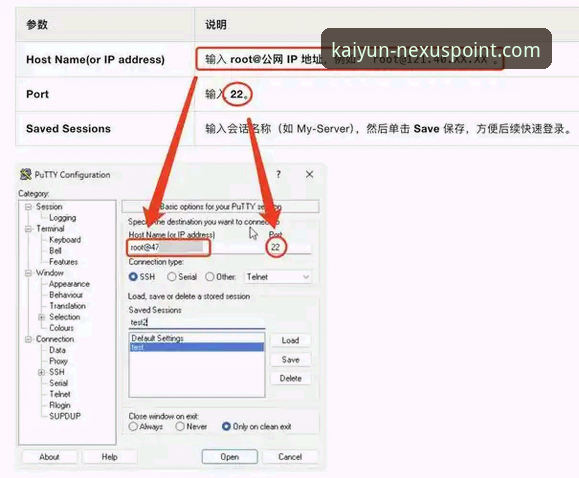The height and width of the screenshot is (478, 579).
Task: Open Features settings in tree
Action: [64, 262]
